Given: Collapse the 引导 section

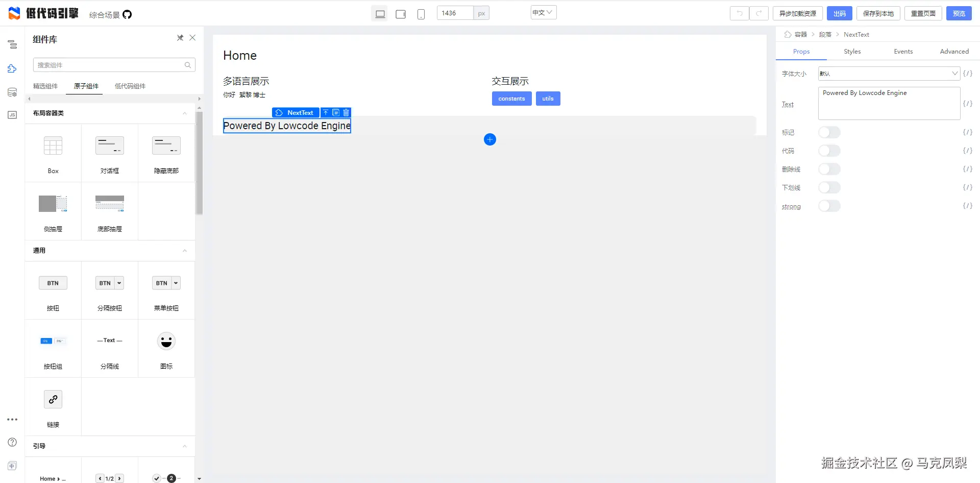Looking at the screenshot, I should pos(185,446).
